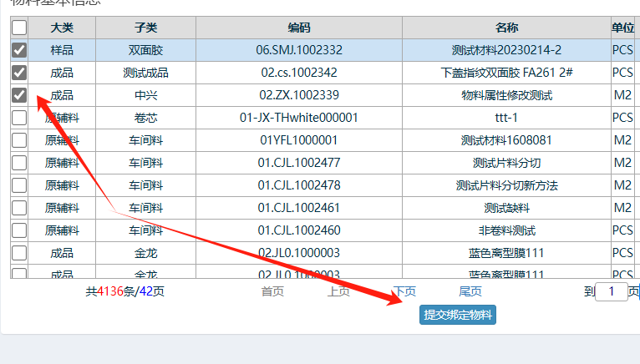Screen dimensions: 640x364
Task: Uncheck the 测试成品 row checkbox
Action: click(19, 73)
